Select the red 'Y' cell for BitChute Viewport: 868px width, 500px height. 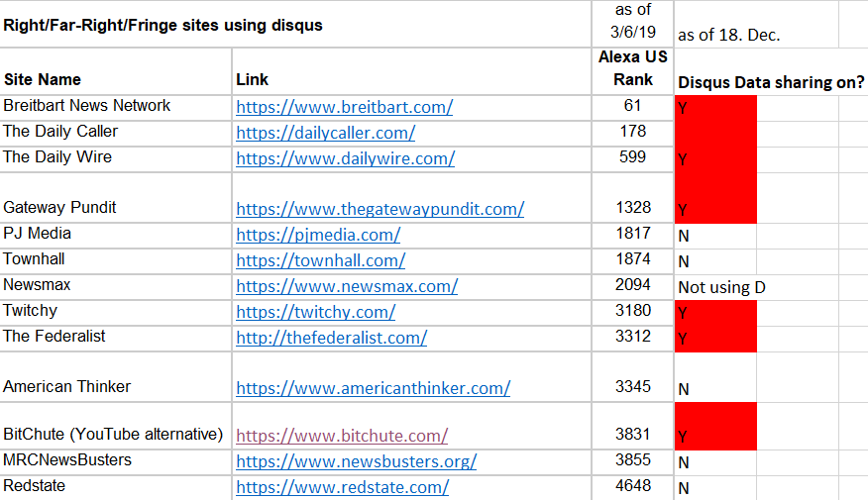(715, 426)
